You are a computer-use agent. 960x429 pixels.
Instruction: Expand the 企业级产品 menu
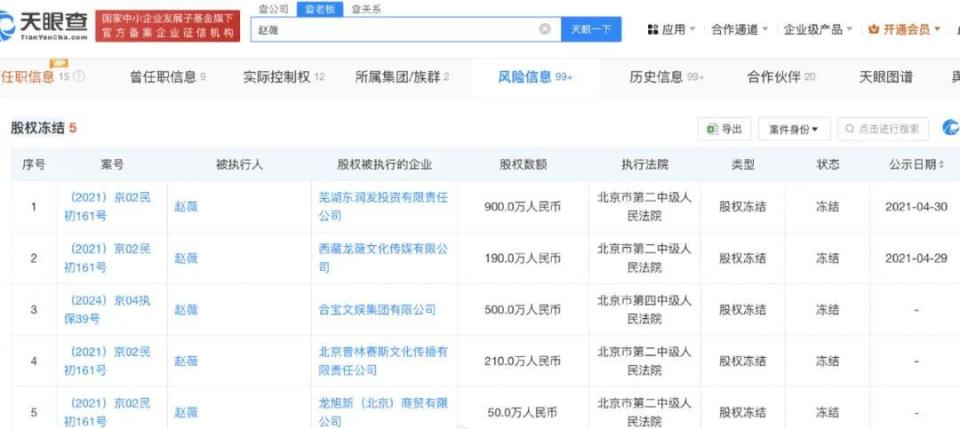pyautogui.click(x=818, y=29)
